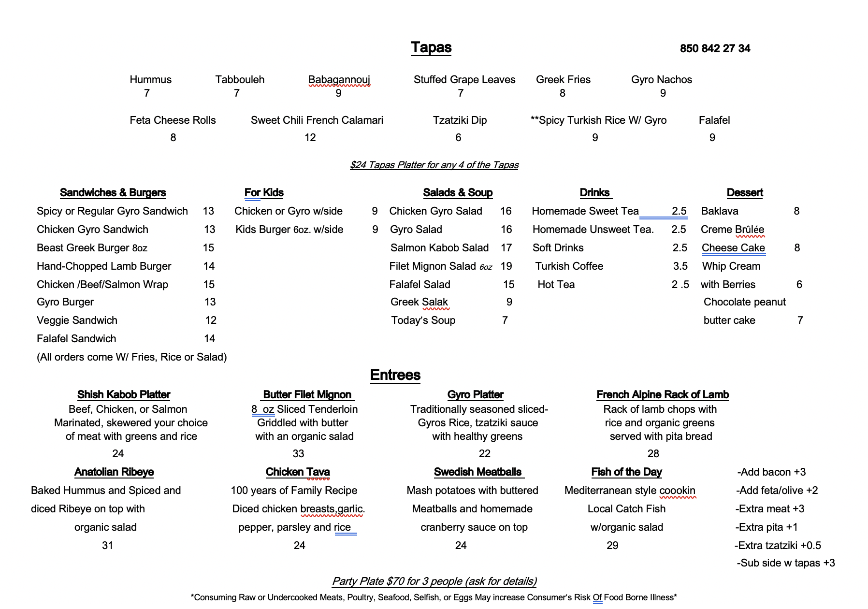Click the Entrees heading
Image resolution: width=868 pixels, height=609 pixels.
pos(395,375)
